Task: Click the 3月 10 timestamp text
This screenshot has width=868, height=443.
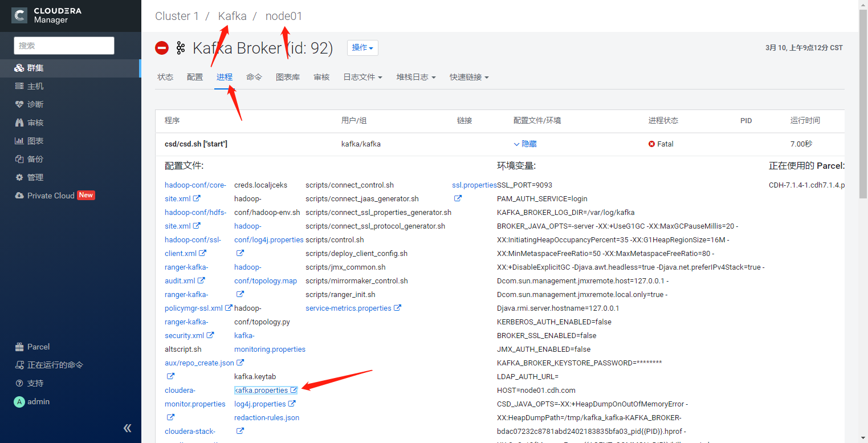Action: point(804,48)
